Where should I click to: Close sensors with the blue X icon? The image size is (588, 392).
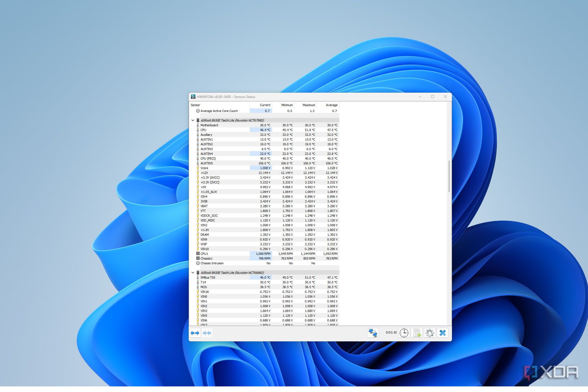pos(443,333)
